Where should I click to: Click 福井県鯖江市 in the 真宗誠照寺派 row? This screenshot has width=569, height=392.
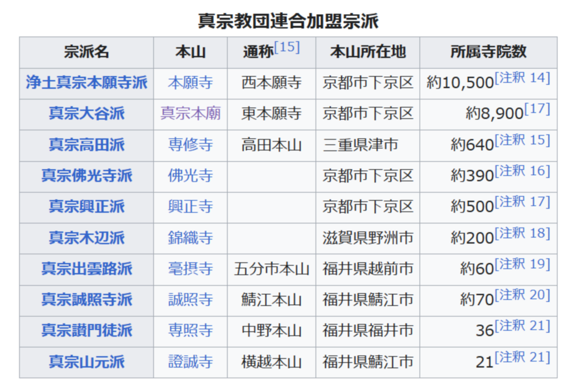[x=368, y=300]
